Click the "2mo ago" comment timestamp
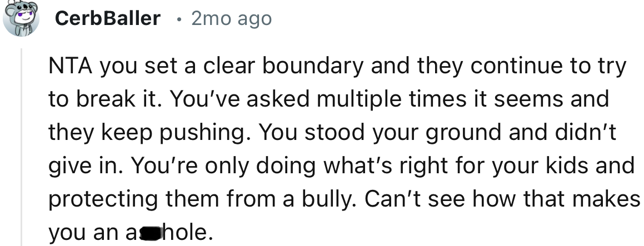644x246 pixels. pyautogui.click(x=231, y=19)
